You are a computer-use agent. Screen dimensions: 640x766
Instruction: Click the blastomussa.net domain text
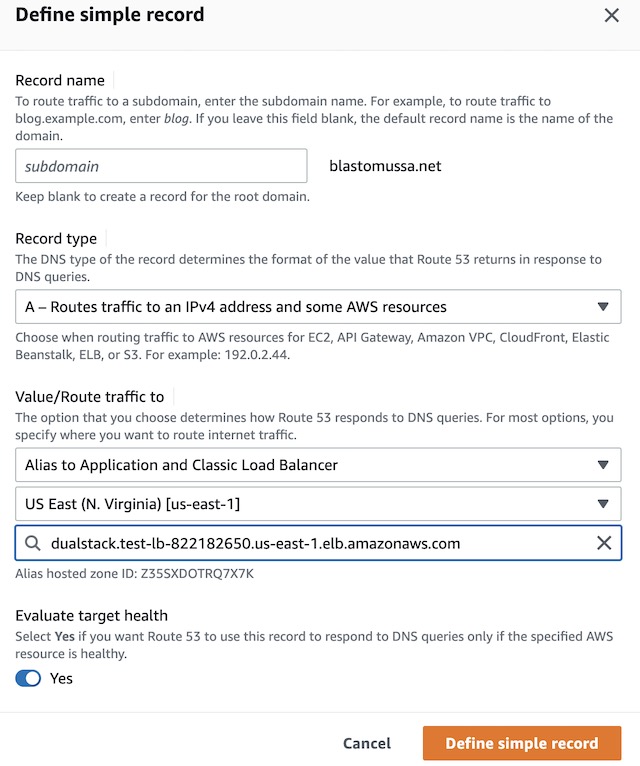tap(385, 166)
